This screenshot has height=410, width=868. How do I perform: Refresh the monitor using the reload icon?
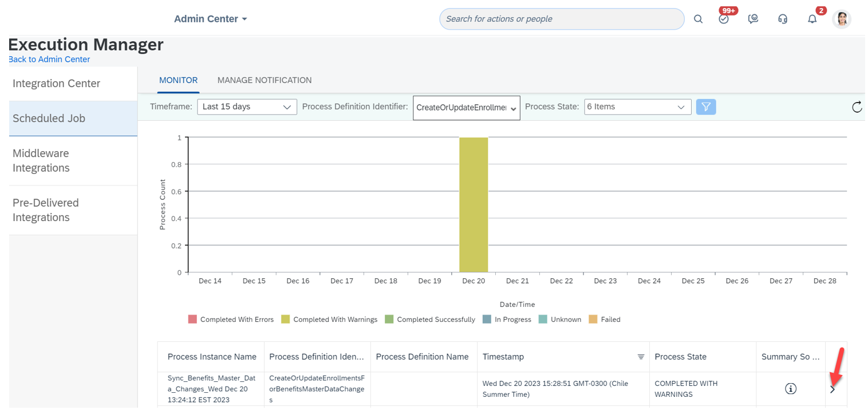point(857,107)
